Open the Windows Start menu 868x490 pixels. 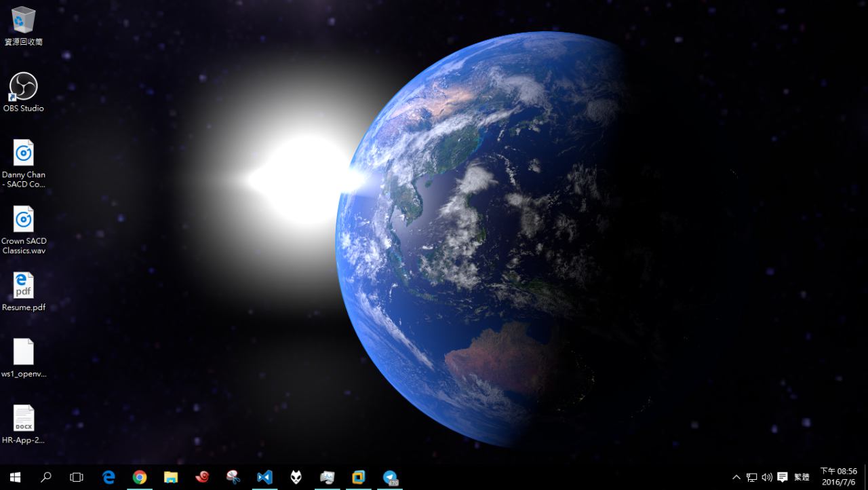click(15, 477)
